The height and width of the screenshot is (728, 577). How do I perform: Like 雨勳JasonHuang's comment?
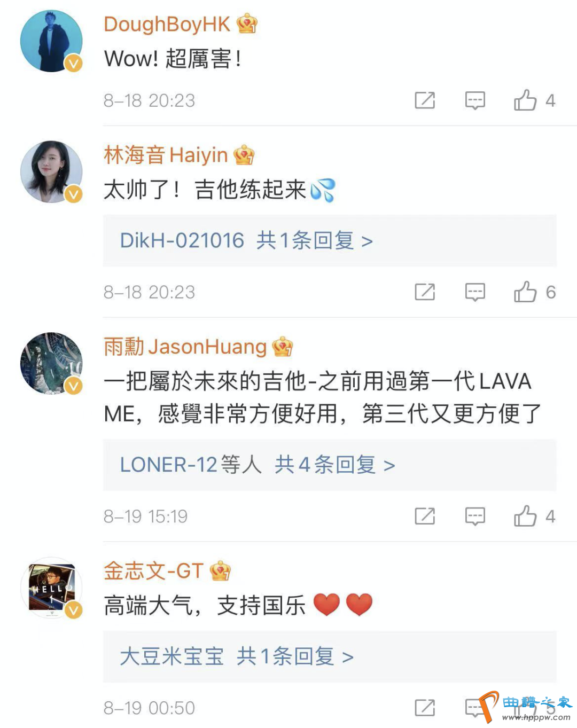[525, 516]
